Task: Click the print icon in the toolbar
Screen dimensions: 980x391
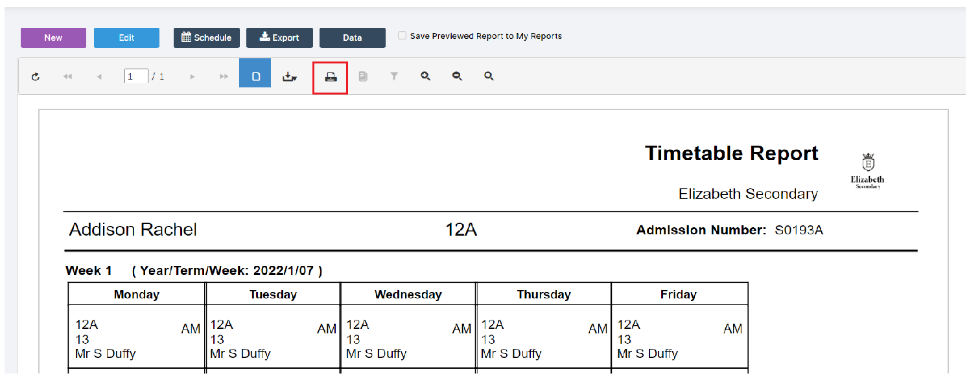Action: 330,76
